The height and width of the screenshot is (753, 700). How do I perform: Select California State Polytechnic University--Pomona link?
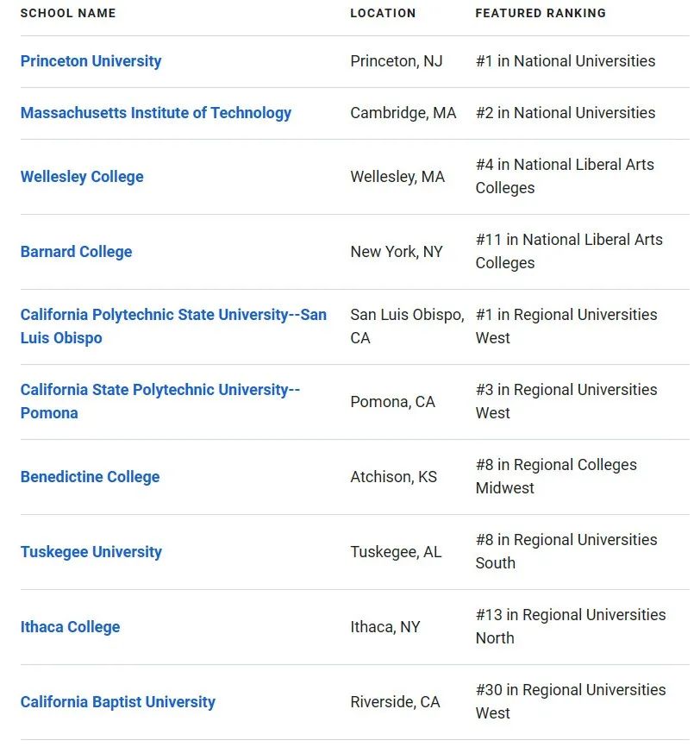tap(159, 401)
